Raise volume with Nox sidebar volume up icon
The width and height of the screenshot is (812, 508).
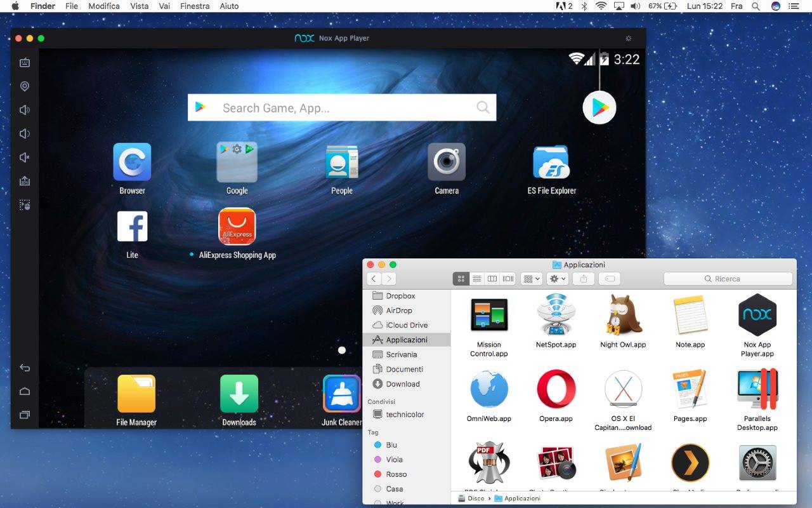coord(25,110)
